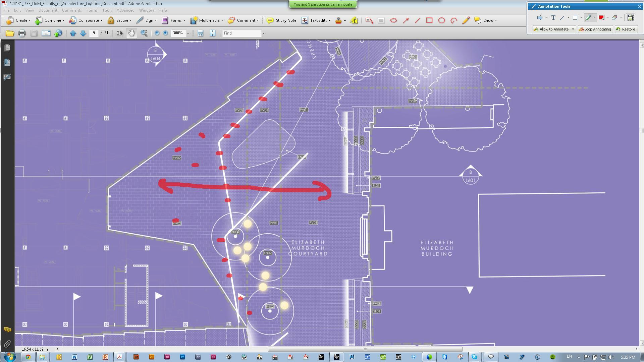Fit one full page icon

click(x=212, y=33)
